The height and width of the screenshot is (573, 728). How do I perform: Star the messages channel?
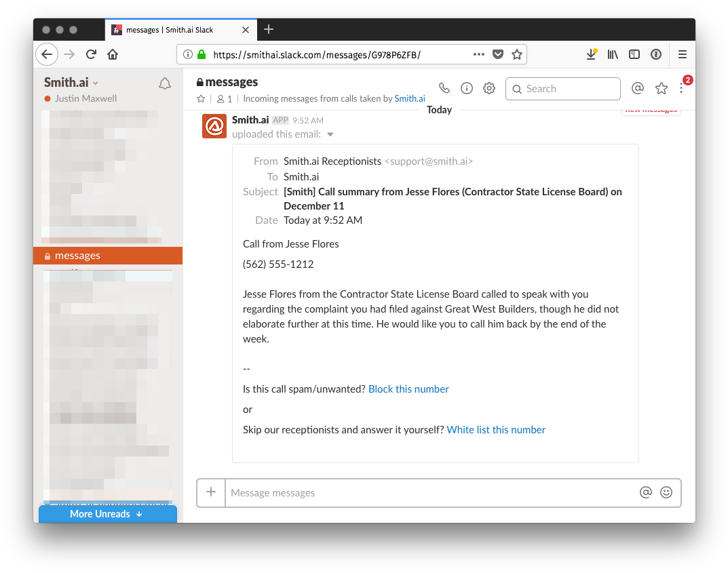pyautogui.click(x=200, y=98)
